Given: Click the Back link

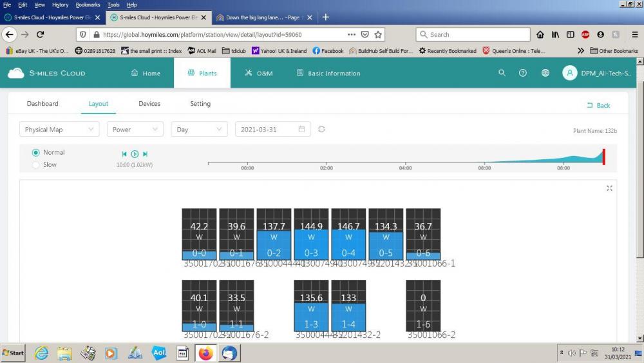Looking at the screenshot, I should pos(598,105).
